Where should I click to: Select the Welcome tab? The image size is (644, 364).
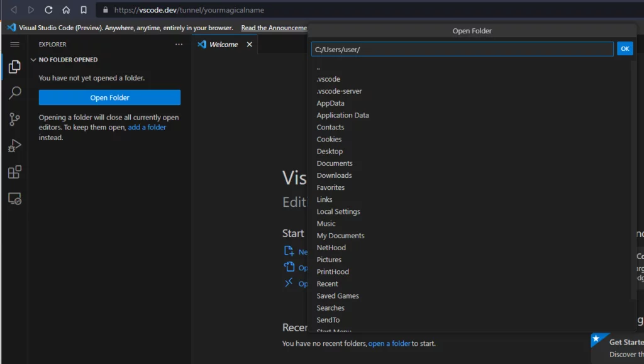click(223, 45)
